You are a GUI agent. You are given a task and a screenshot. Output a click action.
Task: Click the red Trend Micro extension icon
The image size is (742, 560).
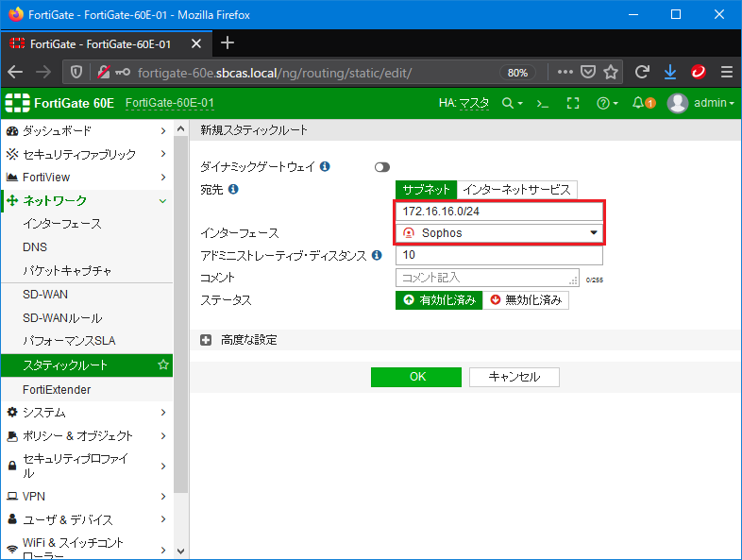[x=699, y=72]
